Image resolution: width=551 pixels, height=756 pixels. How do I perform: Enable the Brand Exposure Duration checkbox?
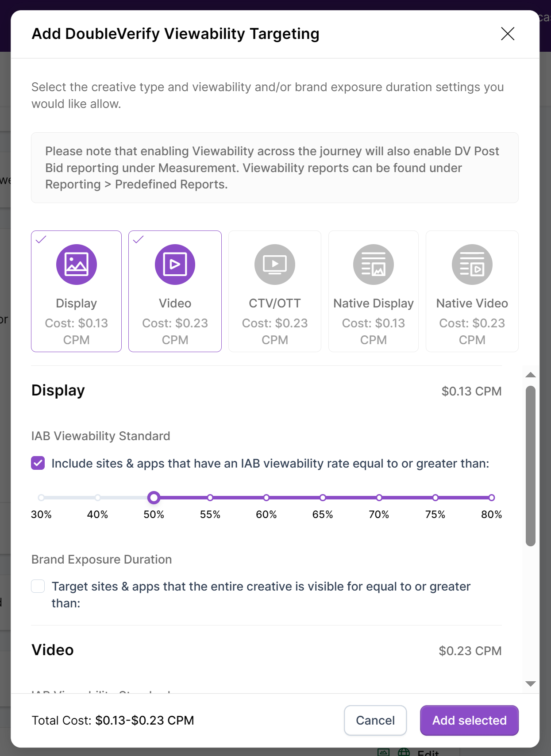tap(38, 586)
